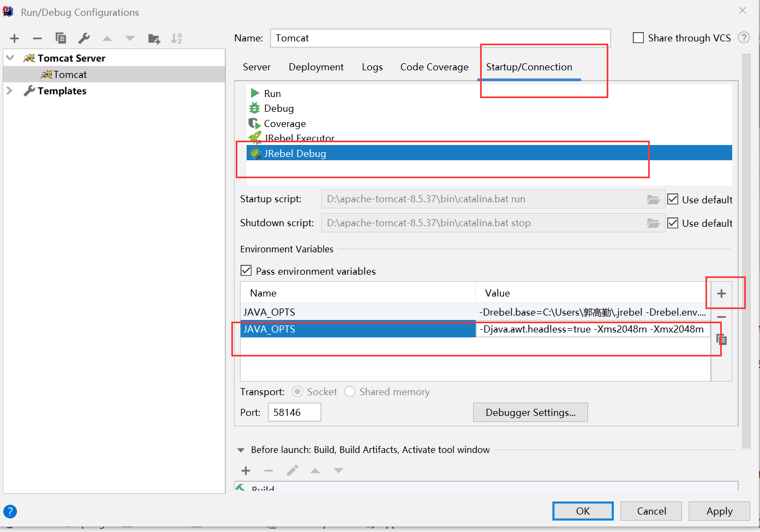Copy configuration icon in left toolbar
This screenshot has width=760, height=532.
click(61, 38)
